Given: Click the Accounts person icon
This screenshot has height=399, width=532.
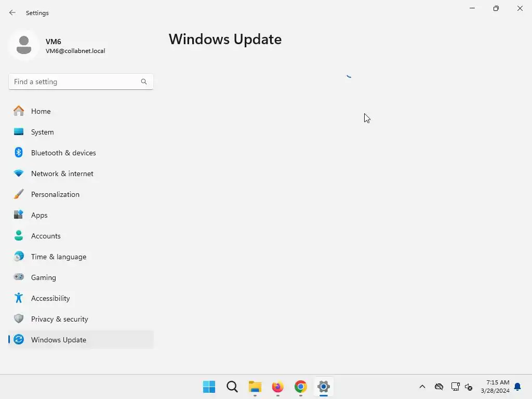Looking at the screenshot, I should point(19,235).
